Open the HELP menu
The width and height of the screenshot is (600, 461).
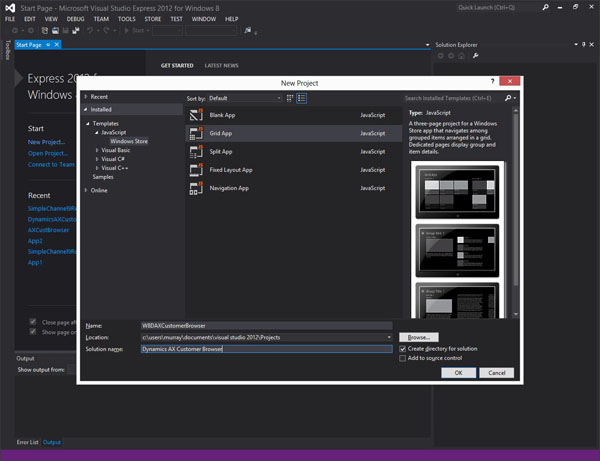click(x=232, y=19)
